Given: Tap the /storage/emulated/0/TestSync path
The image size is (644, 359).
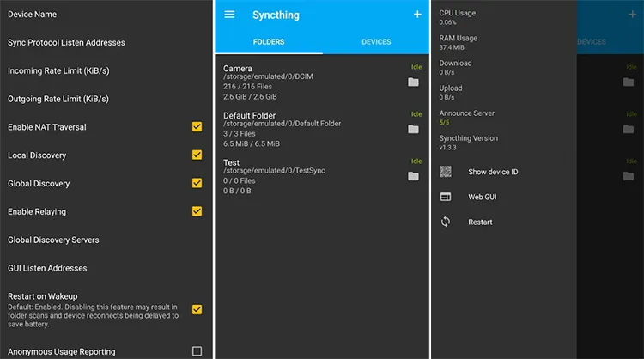Looking at the screenshot, I should pyautogui.click(x=274, y=170).
